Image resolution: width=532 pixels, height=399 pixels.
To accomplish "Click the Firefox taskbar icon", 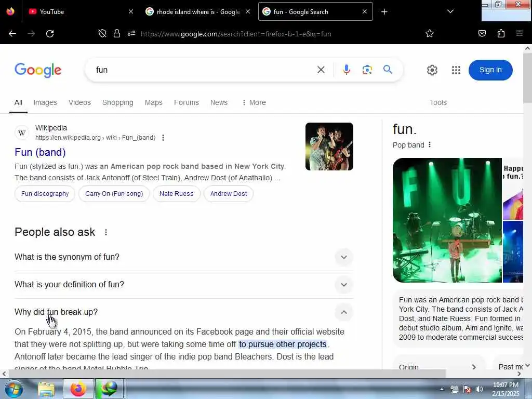I will [78, 389].
